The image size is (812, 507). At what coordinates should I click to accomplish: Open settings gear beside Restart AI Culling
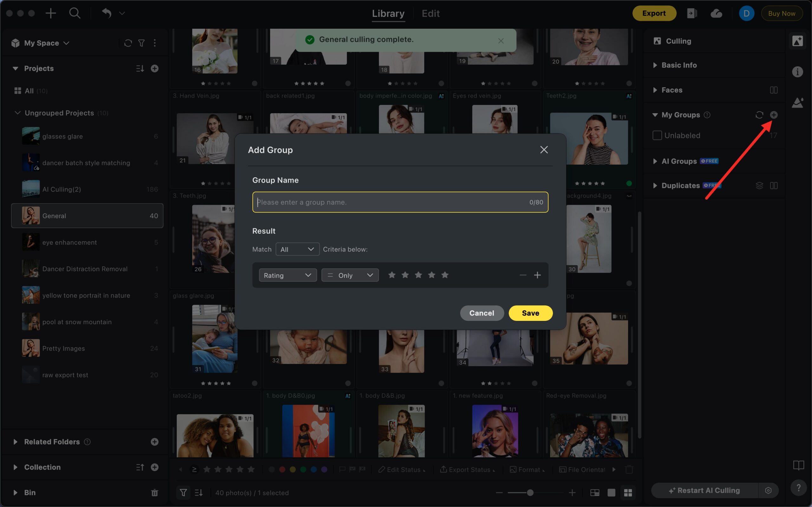coord(768,491)
